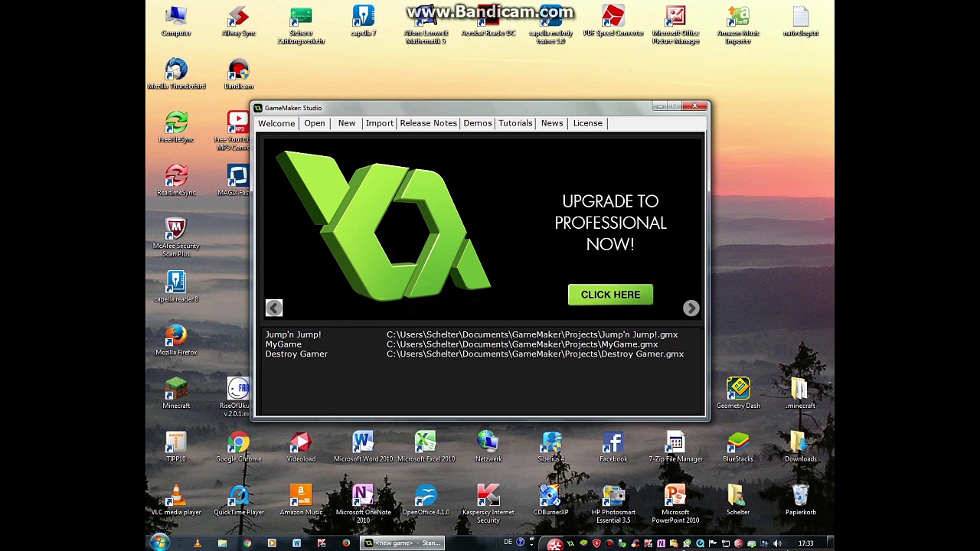Click the VLC media player icon
Viewport: 980px width, 551px height.
176,497
